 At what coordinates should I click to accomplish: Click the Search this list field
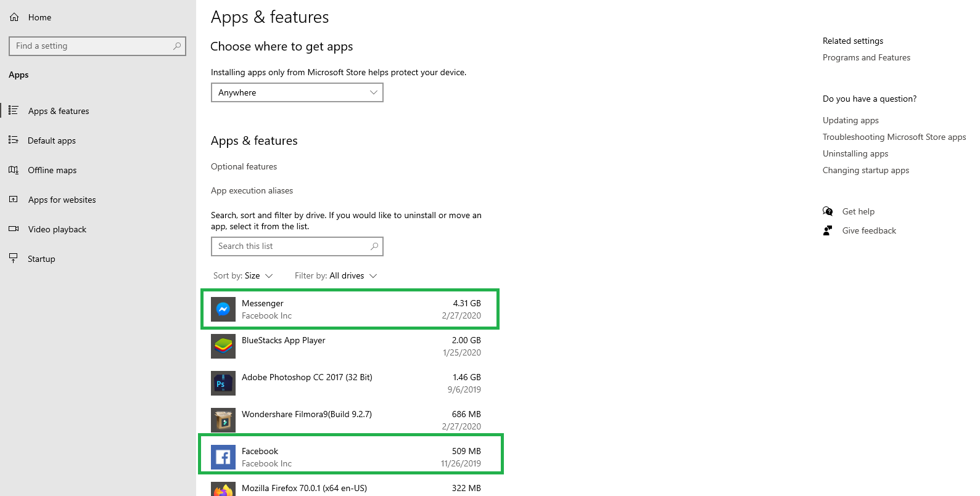(292, 246)
